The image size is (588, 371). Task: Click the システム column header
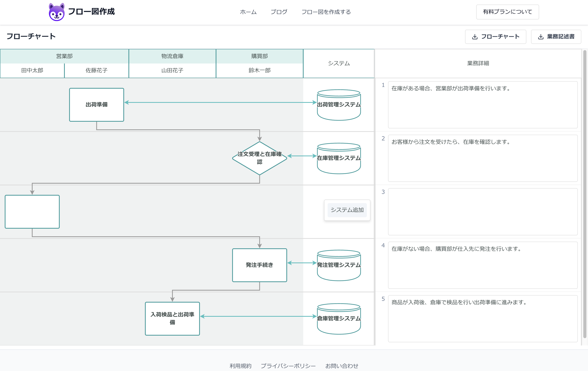339,63
